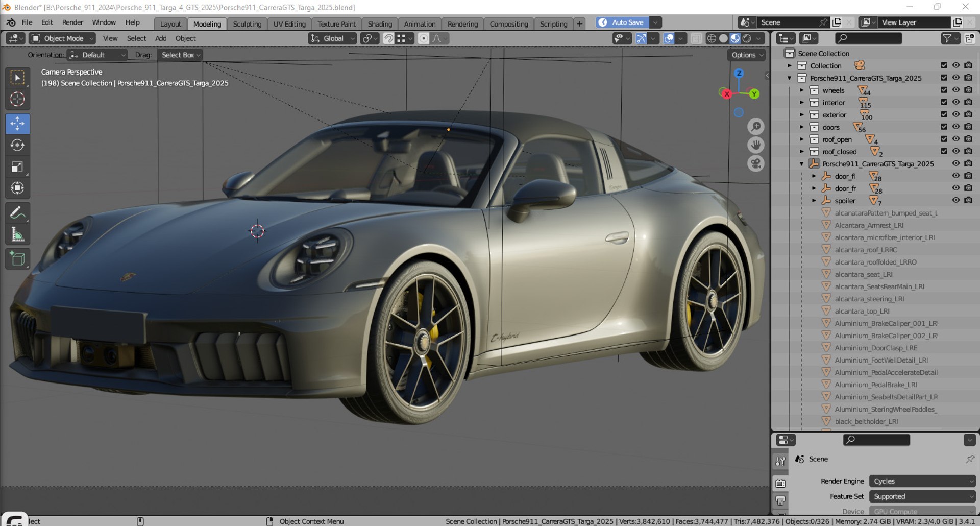
Task: Toggle Auto Save button
Action: [x=622, y=22]
